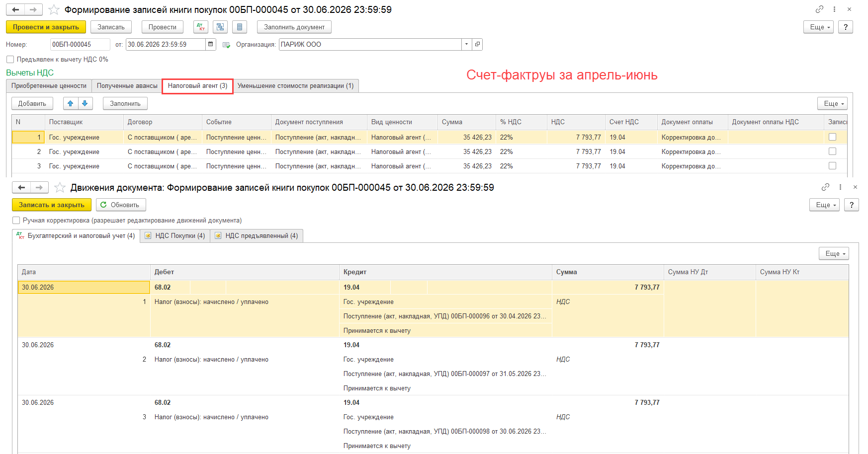
Task: Switch to the НДС Покупки (4) tab
Action: point(175,236)
